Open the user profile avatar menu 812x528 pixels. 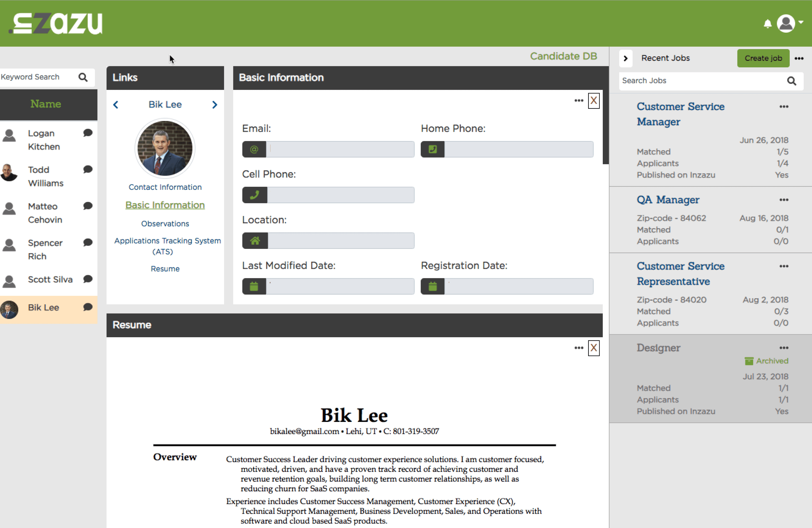[786, 23]
